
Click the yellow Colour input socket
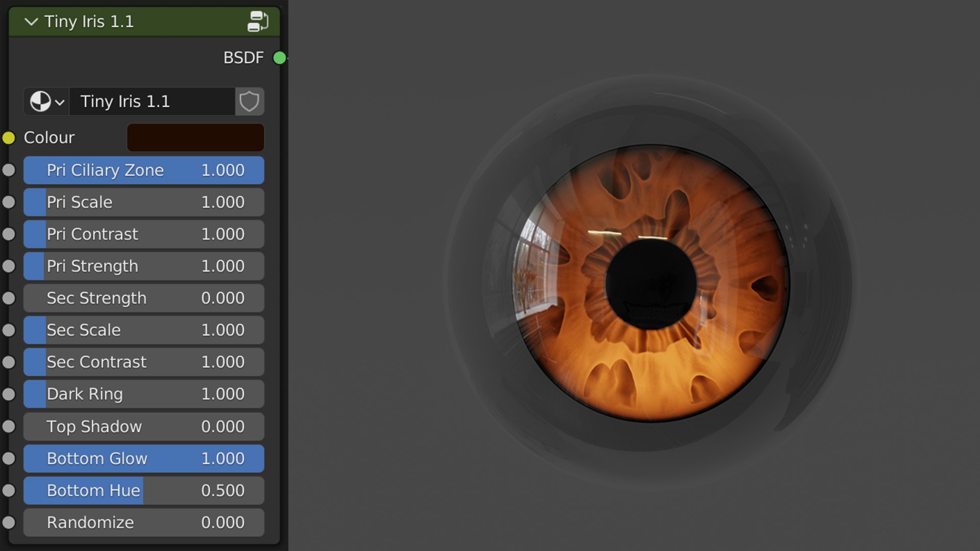(8, 137)
